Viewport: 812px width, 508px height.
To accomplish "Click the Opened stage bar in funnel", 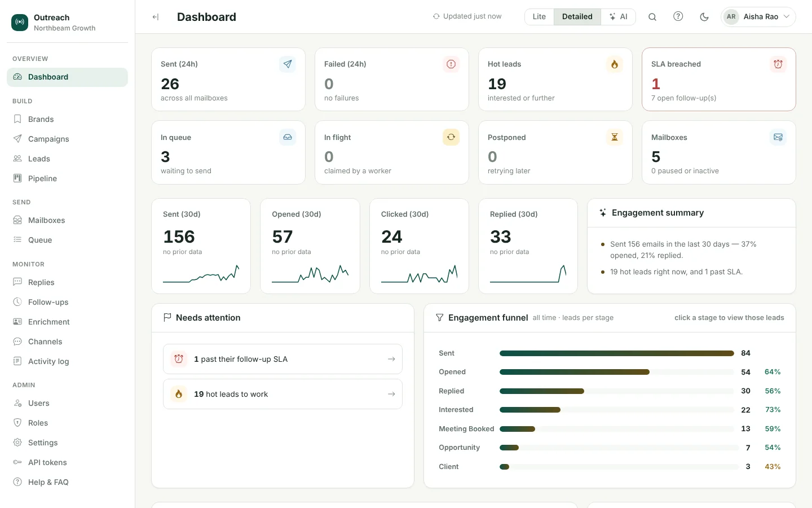I will 575,372.
